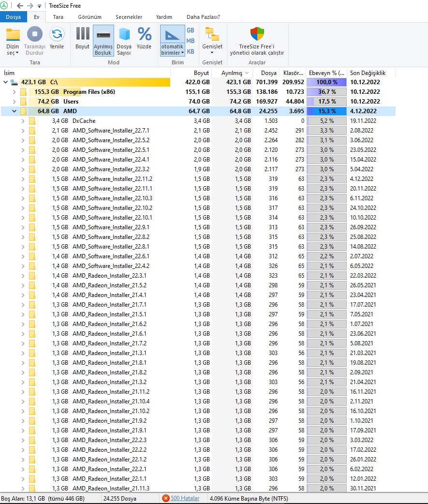Open the quick access toolbar dropdown
This screenshot has width=428, height=504.
(39, 6)
